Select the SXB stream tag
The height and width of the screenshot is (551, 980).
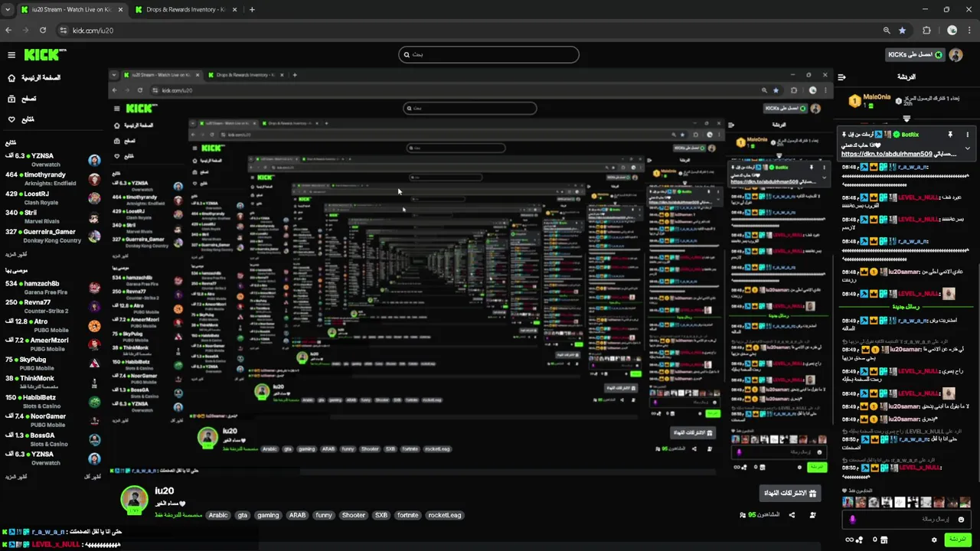(381, 515)
